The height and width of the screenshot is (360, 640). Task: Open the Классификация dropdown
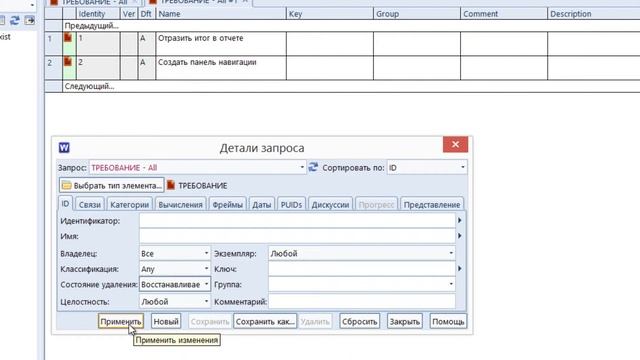point(206,269)
